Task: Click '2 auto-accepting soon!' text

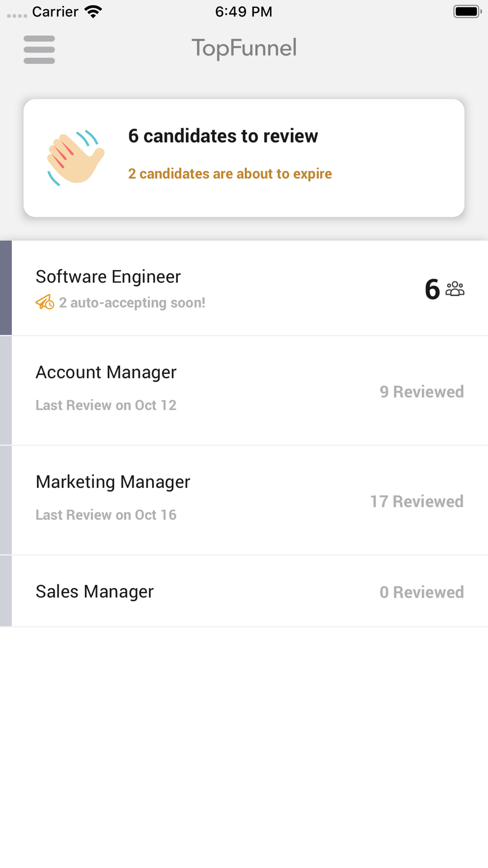Action: [x=132, y=303]
